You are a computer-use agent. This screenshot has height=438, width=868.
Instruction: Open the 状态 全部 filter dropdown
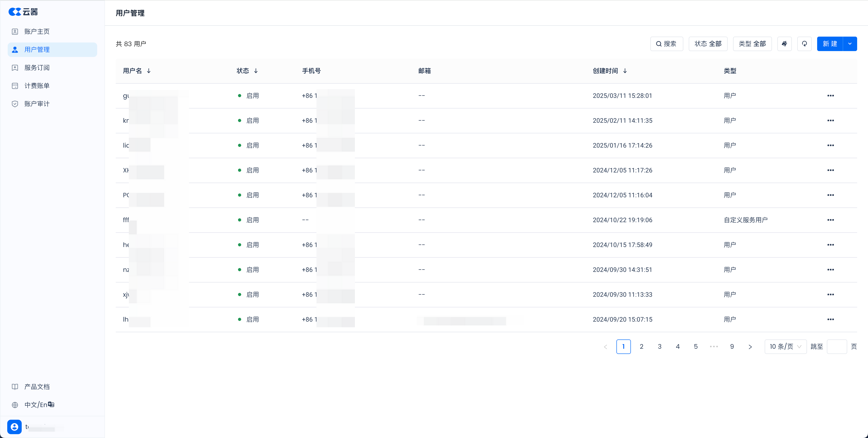pyautogui.click(x=708, y=44)
